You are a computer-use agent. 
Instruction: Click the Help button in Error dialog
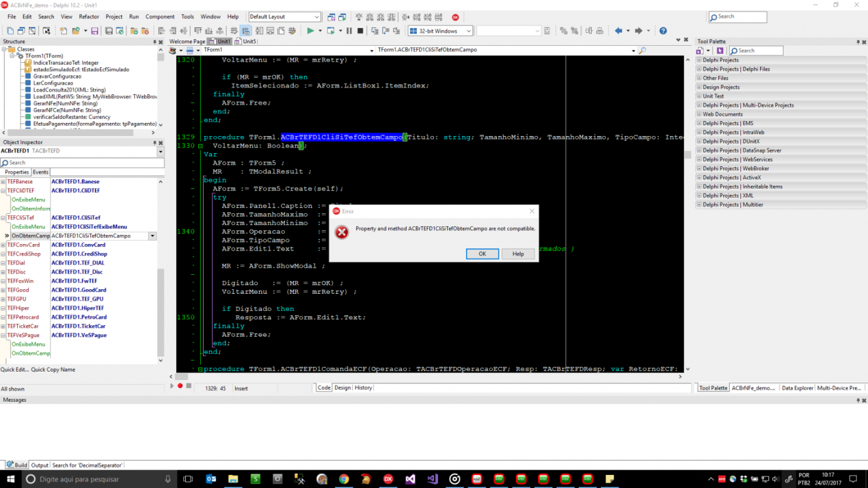tap(518, 254)
